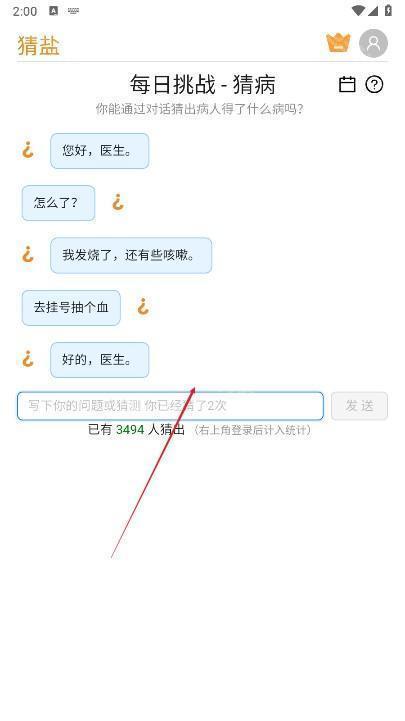Focus the question or guess input field
Viewport: 405px width, 721px height.
click(170, 406)
